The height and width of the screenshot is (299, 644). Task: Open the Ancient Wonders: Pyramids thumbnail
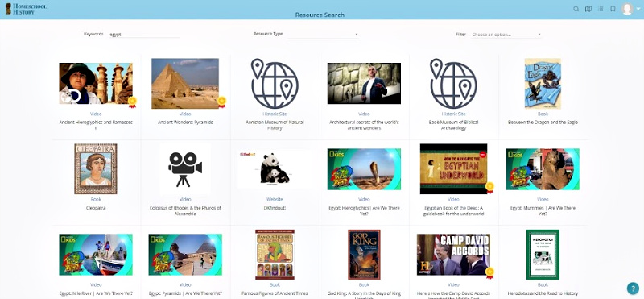click(x=185, y=83)
